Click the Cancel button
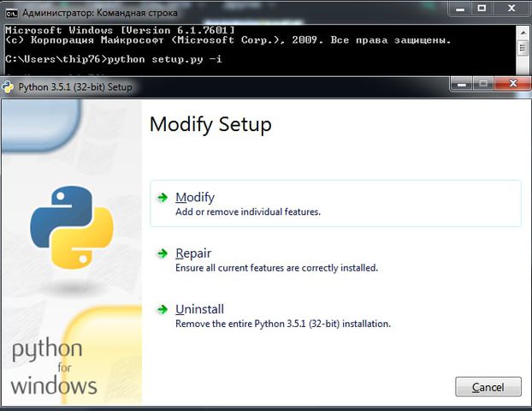This screenshot has width=532, height=411. 488,386
